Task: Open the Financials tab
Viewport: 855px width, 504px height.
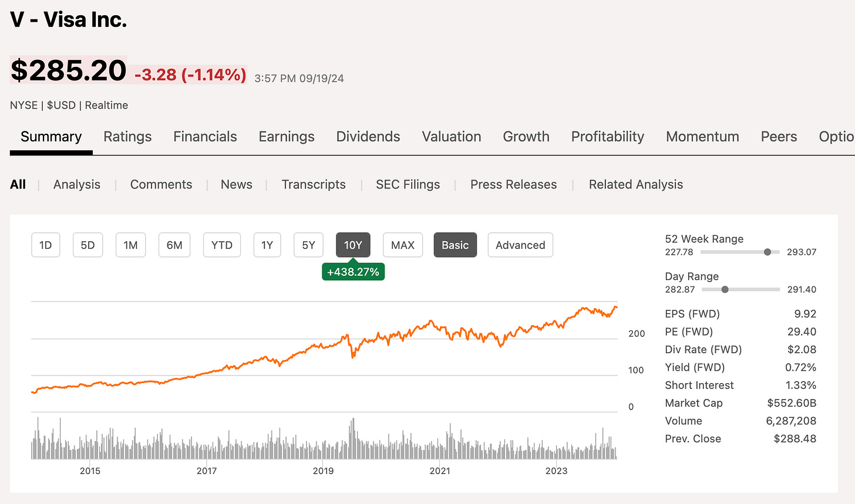Action: pyautogui.click(x=205, y=137)
